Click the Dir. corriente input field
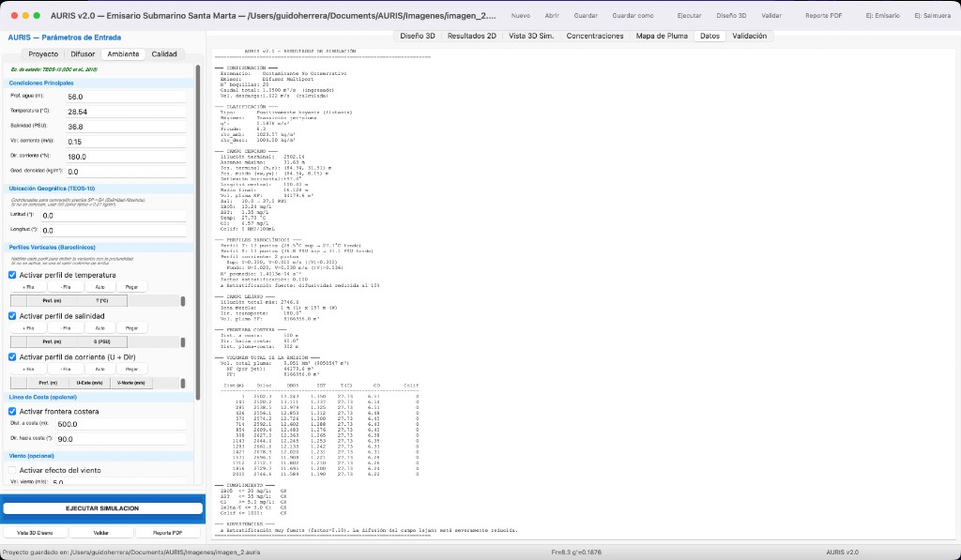 point(126,157)
